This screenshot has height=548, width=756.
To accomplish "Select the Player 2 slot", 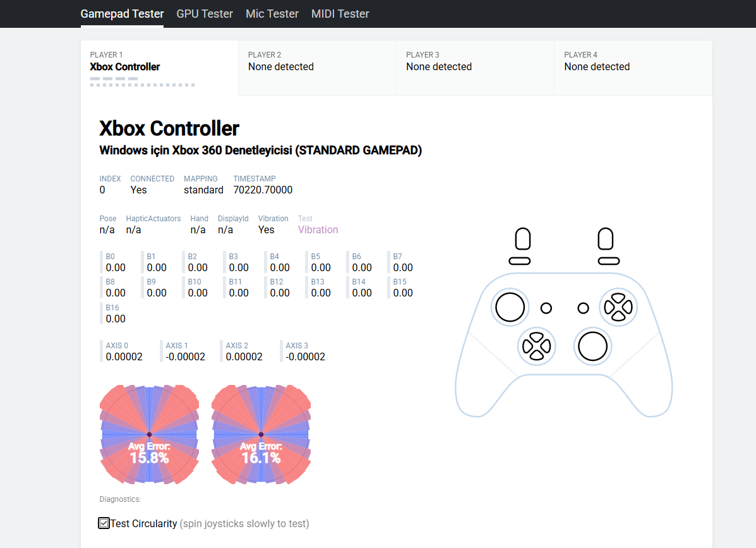I will tap(317, 68).
